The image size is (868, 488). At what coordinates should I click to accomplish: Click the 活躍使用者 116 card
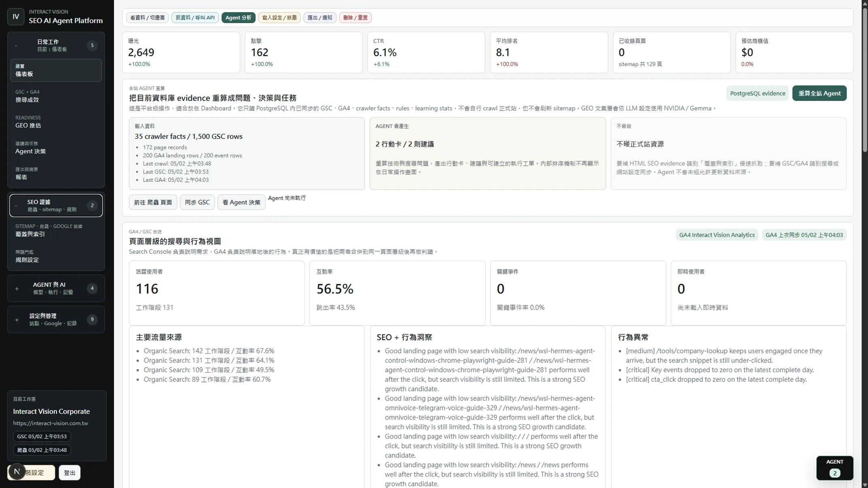217,293
